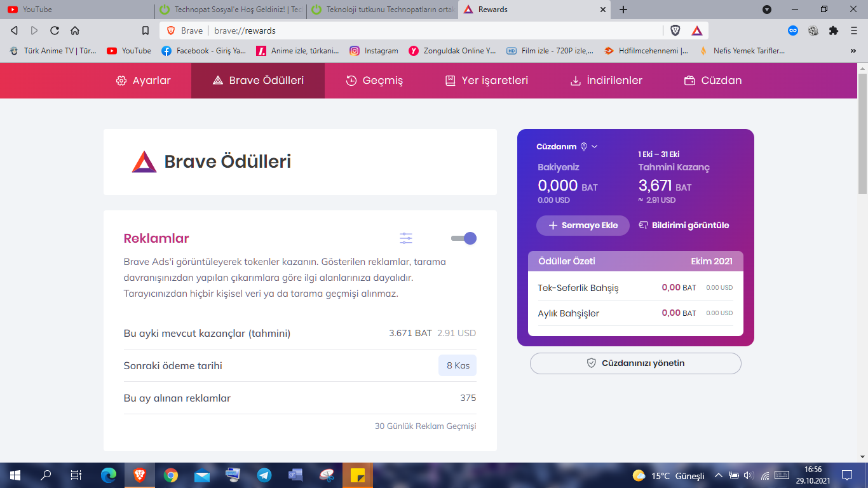Open the YouTube bookmark in bookmarks bar
Screen dimensions: 868x488
point(129,51)
